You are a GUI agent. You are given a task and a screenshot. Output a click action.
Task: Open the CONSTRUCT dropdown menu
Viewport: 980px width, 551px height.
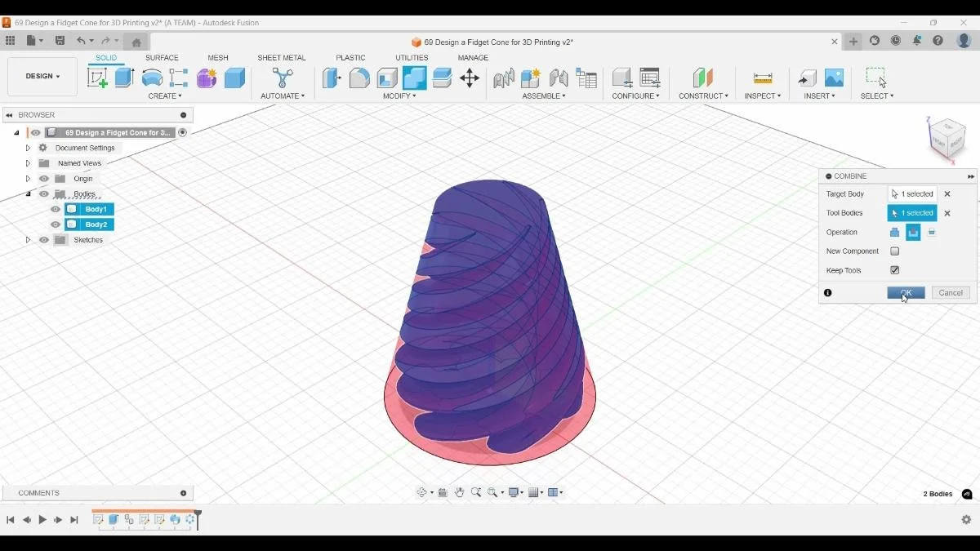point(703,96)
